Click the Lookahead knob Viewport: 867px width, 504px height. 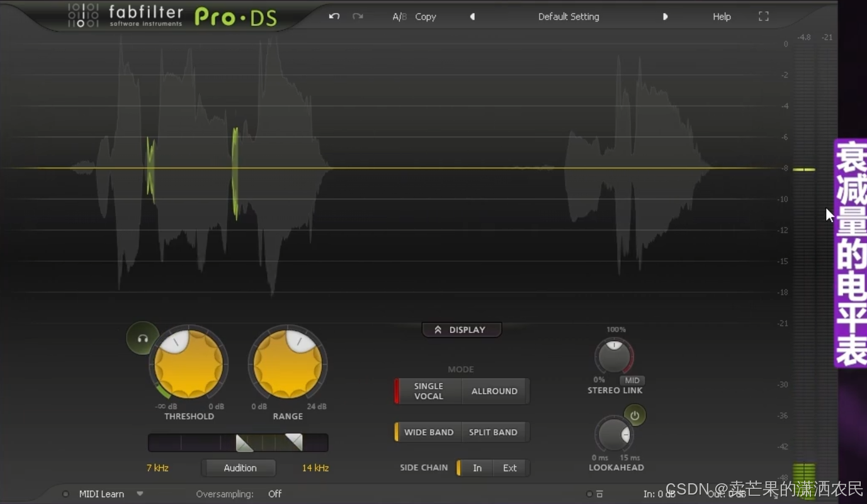(613, 434)
